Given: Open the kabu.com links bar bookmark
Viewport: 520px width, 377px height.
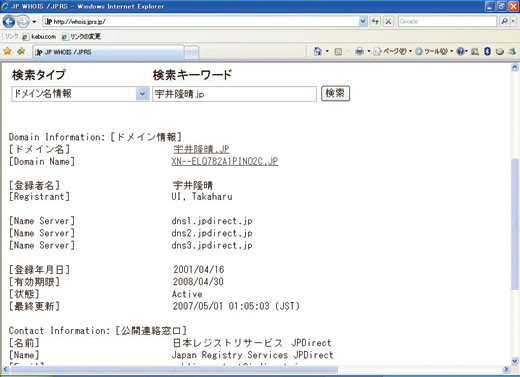Looking at the screenshot, I should pos(39,36).
